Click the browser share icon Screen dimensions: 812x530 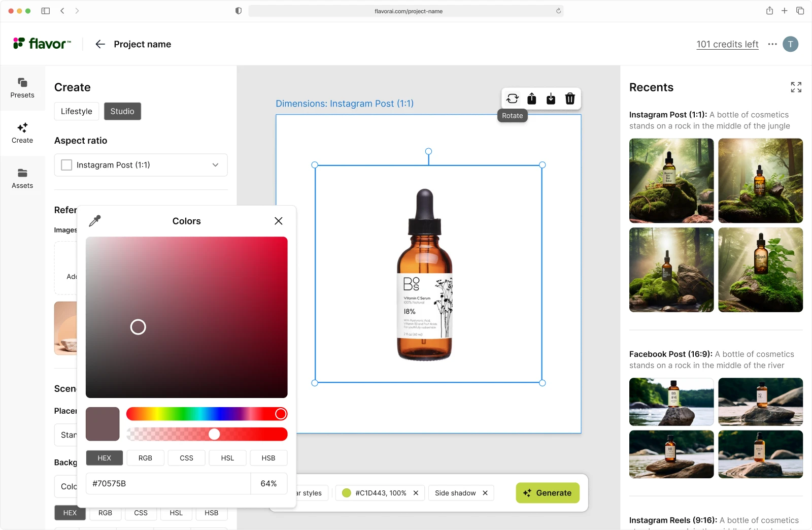769,11
